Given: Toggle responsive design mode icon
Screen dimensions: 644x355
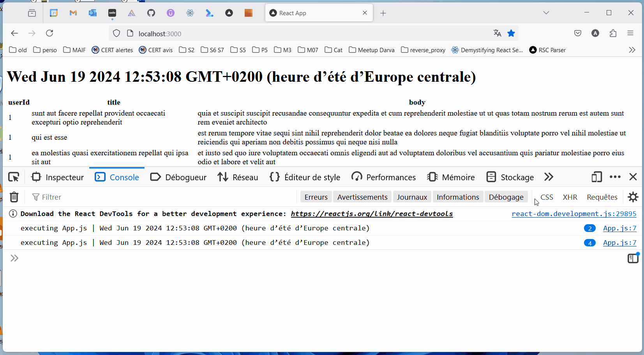Looking at the screenshot, I should click(x=597, y=177).
